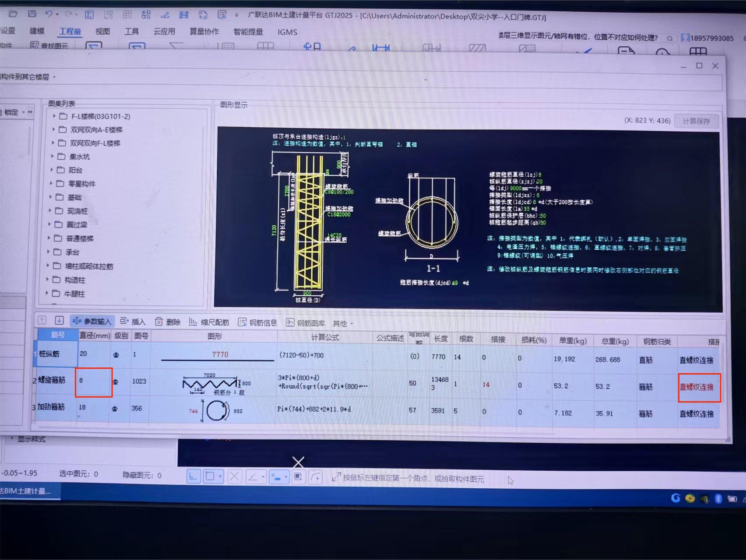Click the save icon in quick access bar

pyautogui.click(x=32, y=14)
